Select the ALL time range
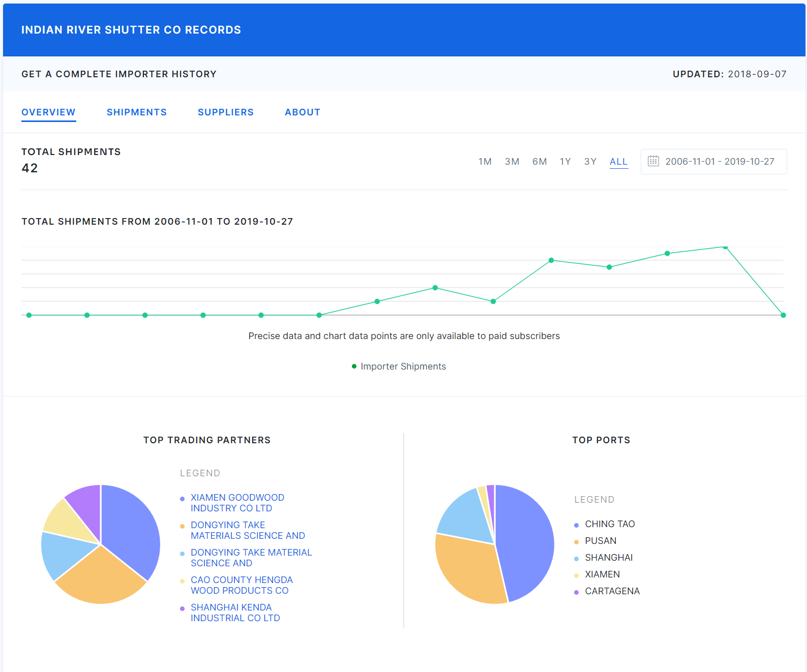 (618, 162)
